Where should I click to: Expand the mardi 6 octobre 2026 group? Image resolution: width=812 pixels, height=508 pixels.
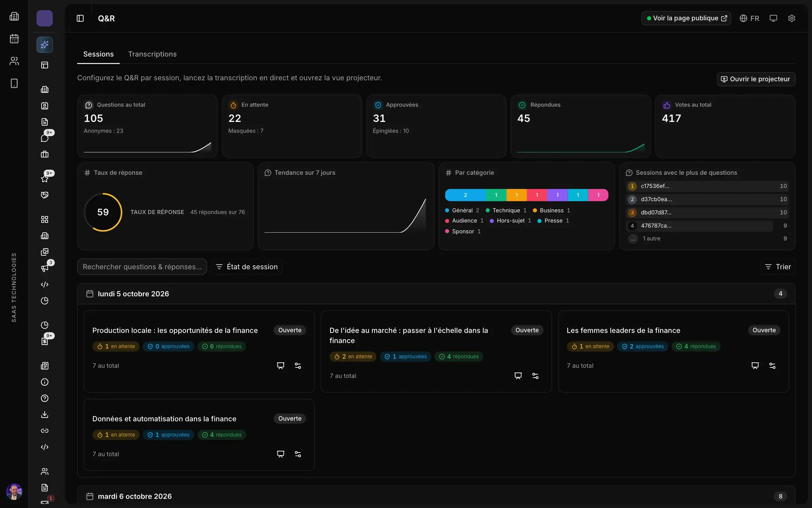(436, 496)
